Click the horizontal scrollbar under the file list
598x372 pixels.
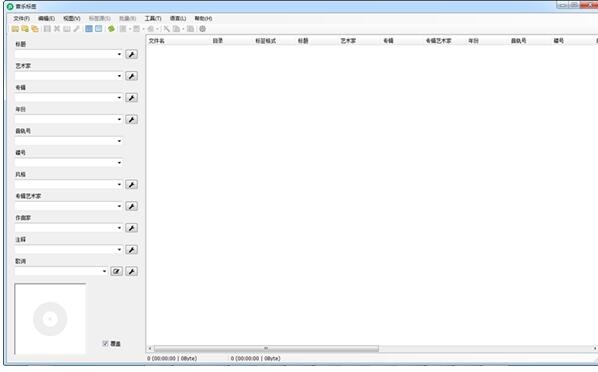266,348
